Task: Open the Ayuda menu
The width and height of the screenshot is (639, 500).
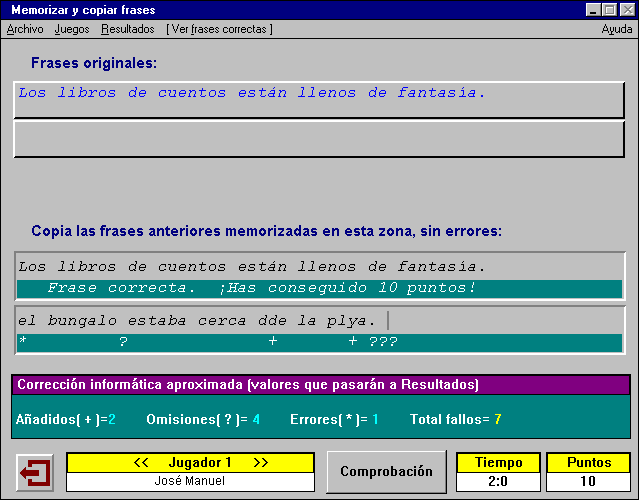Action: pos(616,29)
